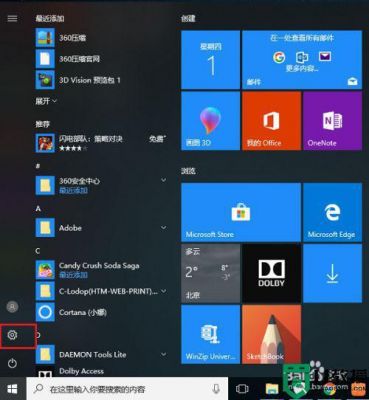Expand the 展开 recently added list
The image size is (369, 400).
(46, 101)
